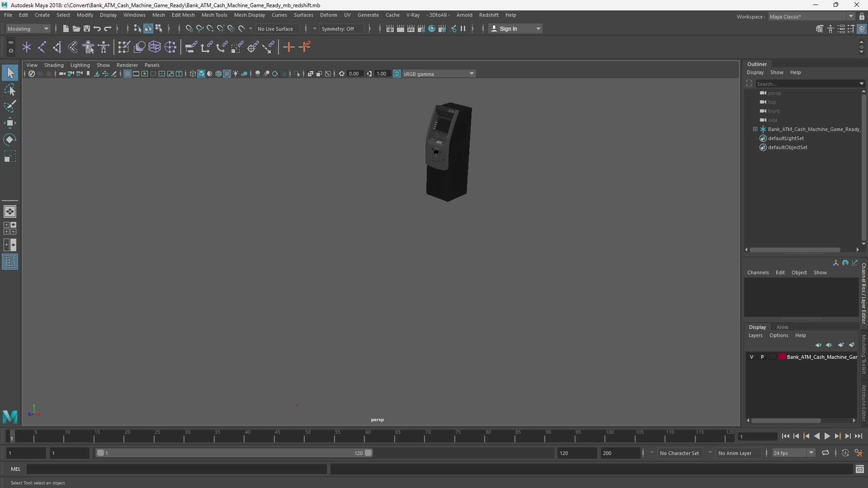Activate the Scale tool in toolbox

pos(10,156)
